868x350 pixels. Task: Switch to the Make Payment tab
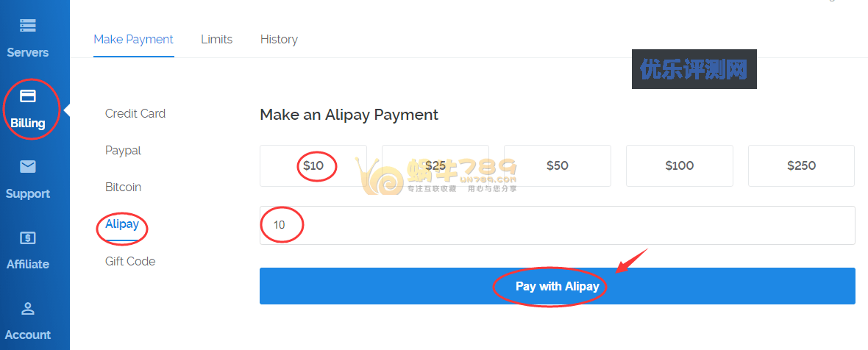pyautogui.click(x=133, y=40)
